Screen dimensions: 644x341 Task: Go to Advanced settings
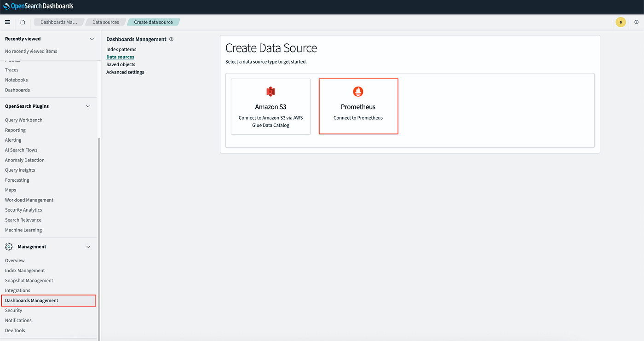coord(125,72)
